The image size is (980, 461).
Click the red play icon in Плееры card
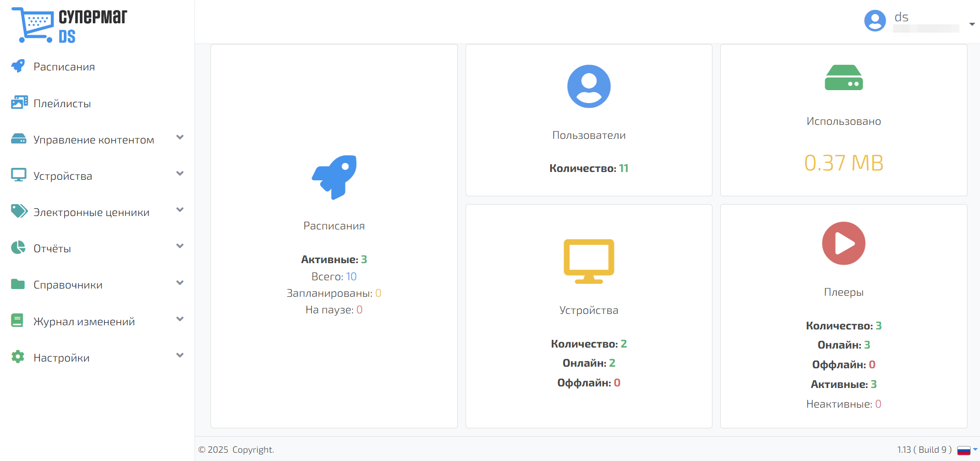pos(844,243)
